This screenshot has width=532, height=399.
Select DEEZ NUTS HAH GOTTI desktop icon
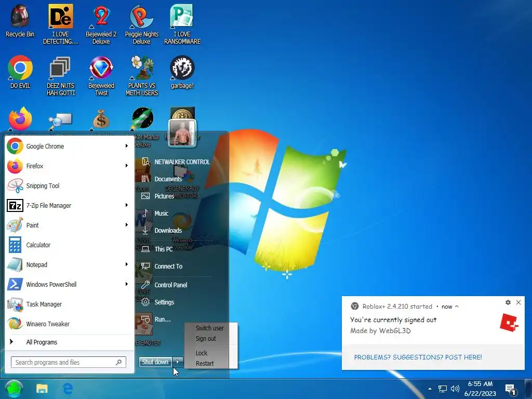coord(60,75)
